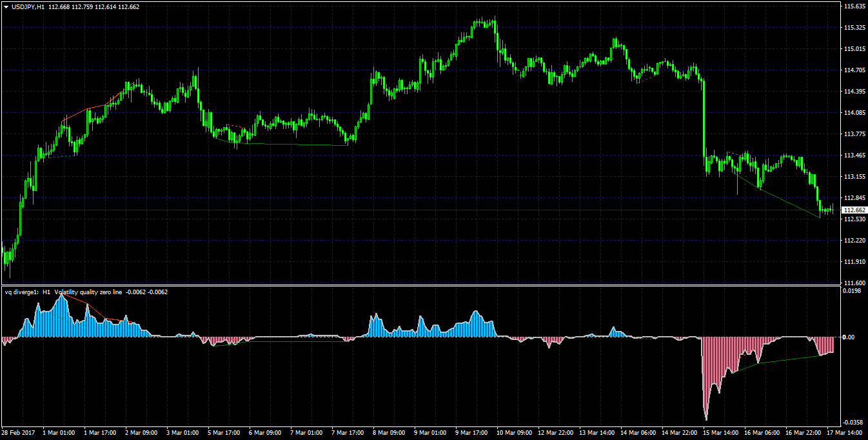Click price axis label 112.220

coord(854,241)
